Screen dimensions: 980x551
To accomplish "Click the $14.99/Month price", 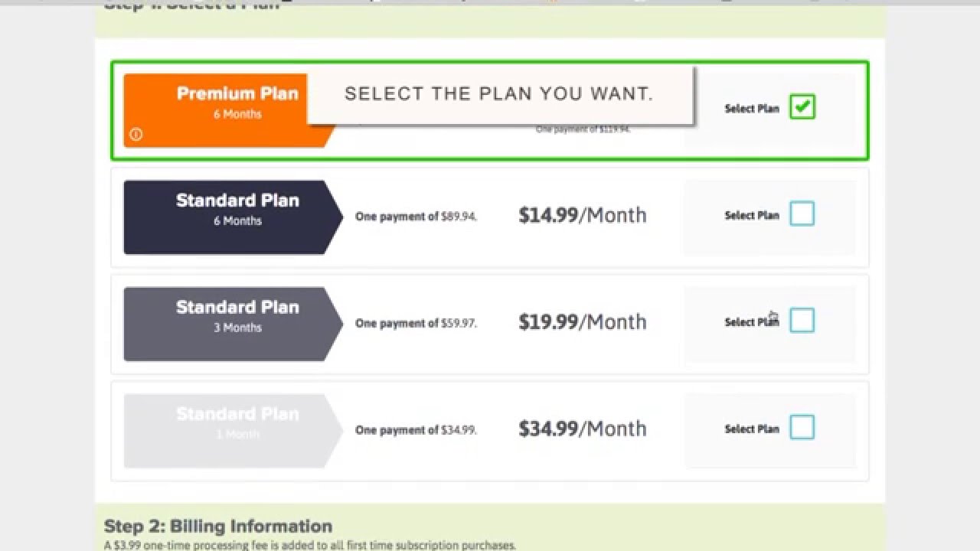I will (582, 216).
